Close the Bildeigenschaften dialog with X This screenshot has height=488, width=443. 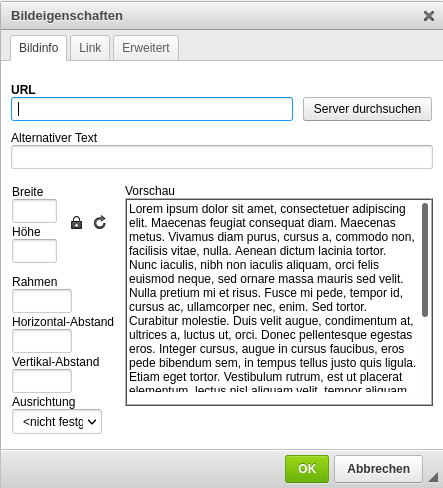tap(429, 16)
